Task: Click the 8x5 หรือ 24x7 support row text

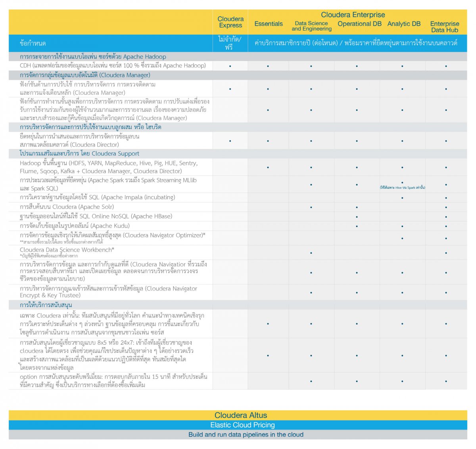Action: tap(106, 355)
